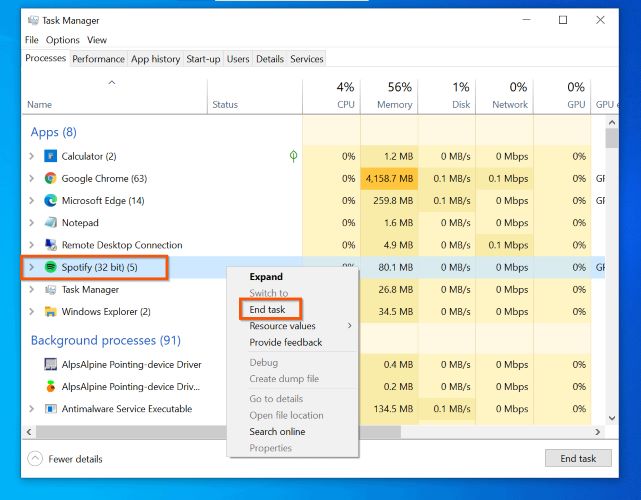Click the Task Manager row icon

[x=50, y=289]
